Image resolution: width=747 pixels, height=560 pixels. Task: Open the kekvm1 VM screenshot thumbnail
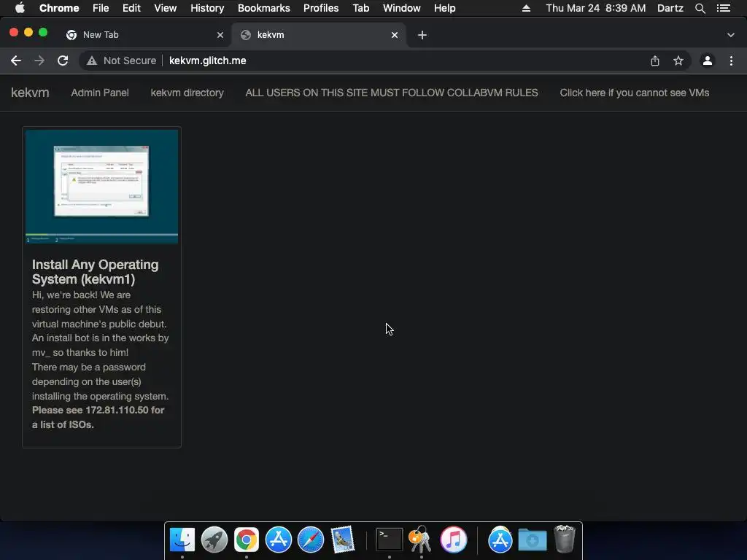pos(102,186)
